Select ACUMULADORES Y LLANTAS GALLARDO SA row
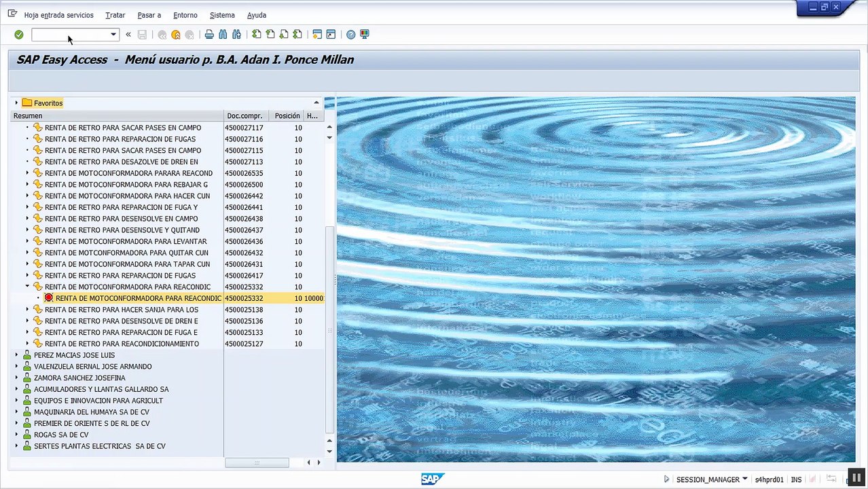The height and width of the screenshot is (489, 868). pyautogui.click(x=101, y=389)
